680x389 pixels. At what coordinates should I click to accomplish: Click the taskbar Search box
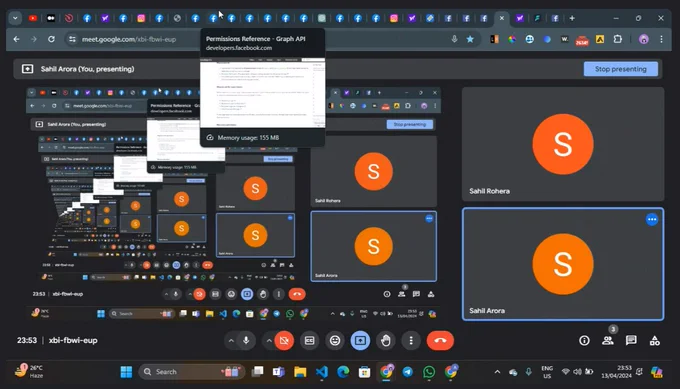coord(191,372)
